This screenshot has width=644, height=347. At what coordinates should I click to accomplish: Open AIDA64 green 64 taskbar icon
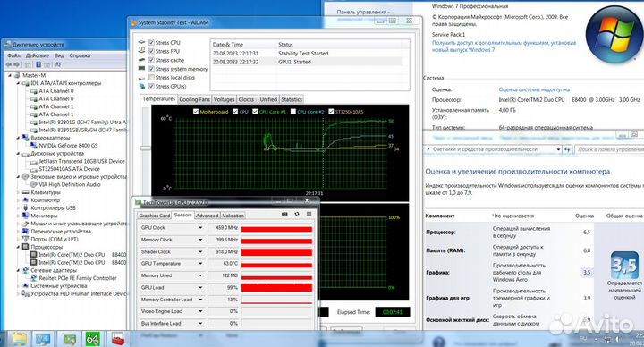pos(93,339)
